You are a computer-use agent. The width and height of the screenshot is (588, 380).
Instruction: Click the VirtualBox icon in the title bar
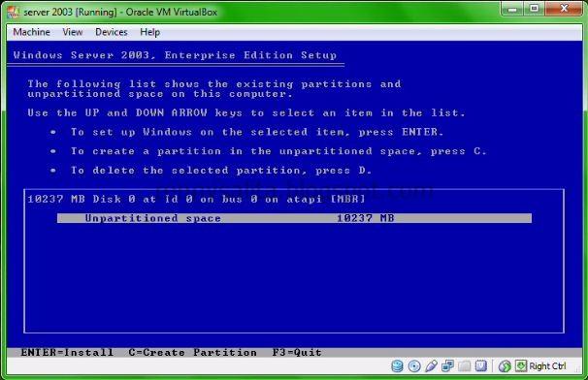[13, 12]
